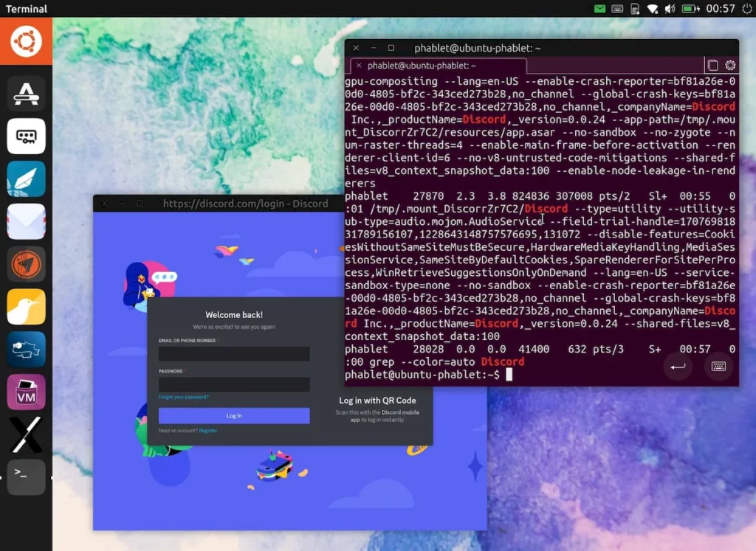The image size is (756, 551).
Task: Open the mail envelope app in dock
Action: coord(26,221)
